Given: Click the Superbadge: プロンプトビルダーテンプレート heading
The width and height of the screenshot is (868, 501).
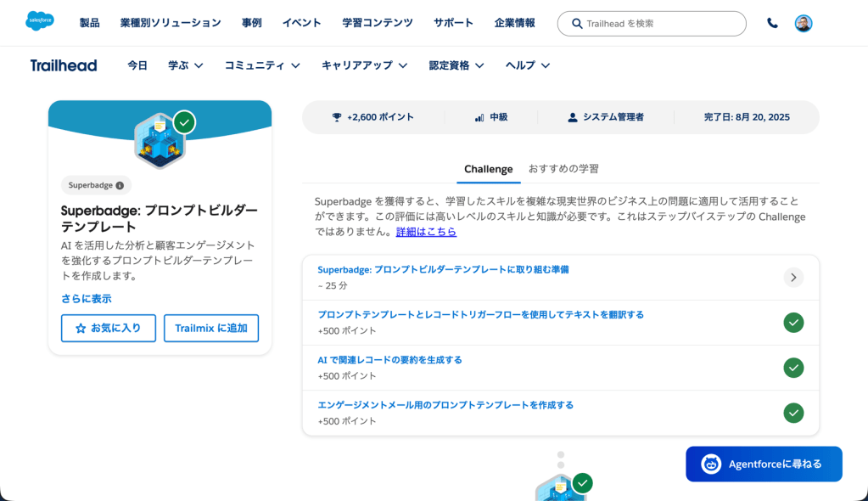Looking at the screenshot, I should point(160,218).
